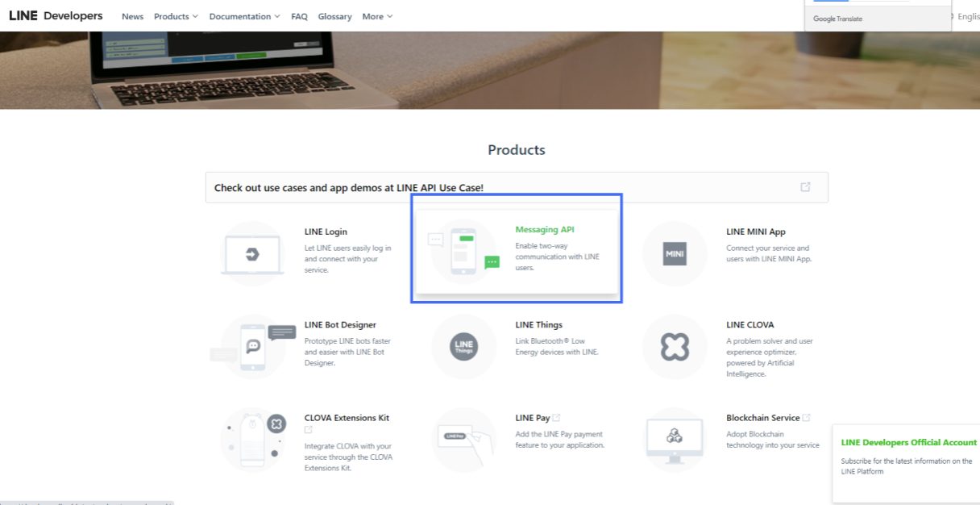980x505 pixels.
Task: Click the LINE CLOVA clover icon
Action: pyautogui.click(x=675, y=347)
